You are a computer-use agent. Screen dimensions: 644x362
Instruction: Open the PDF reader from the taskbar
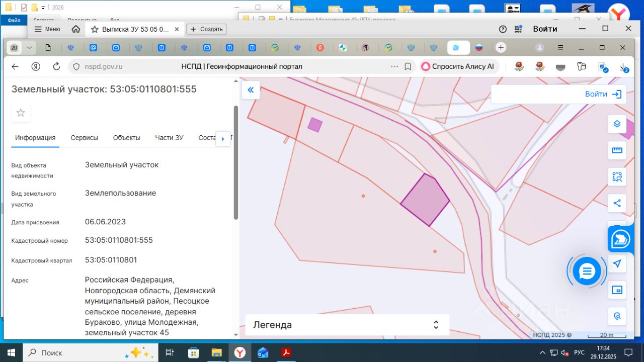tap(286, 352)
